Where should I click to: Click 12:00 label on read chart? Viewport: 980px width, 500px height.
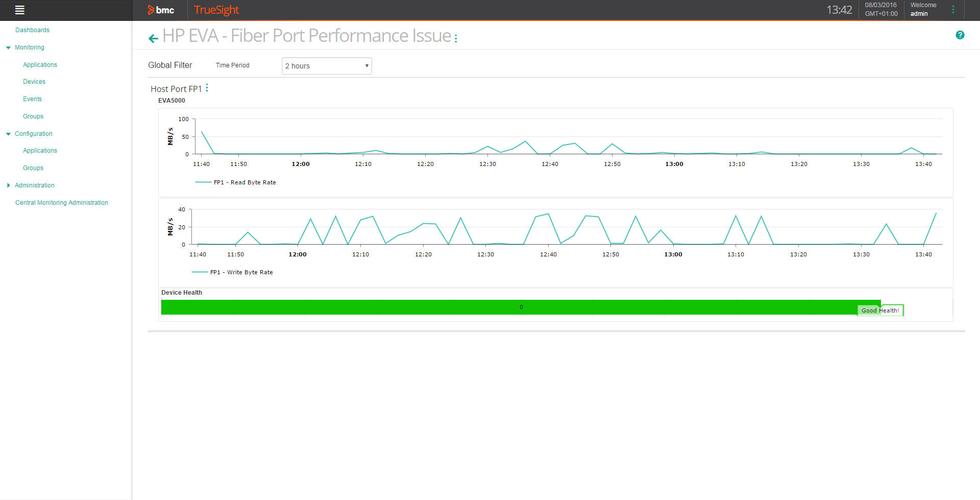[x=301, y=164]
